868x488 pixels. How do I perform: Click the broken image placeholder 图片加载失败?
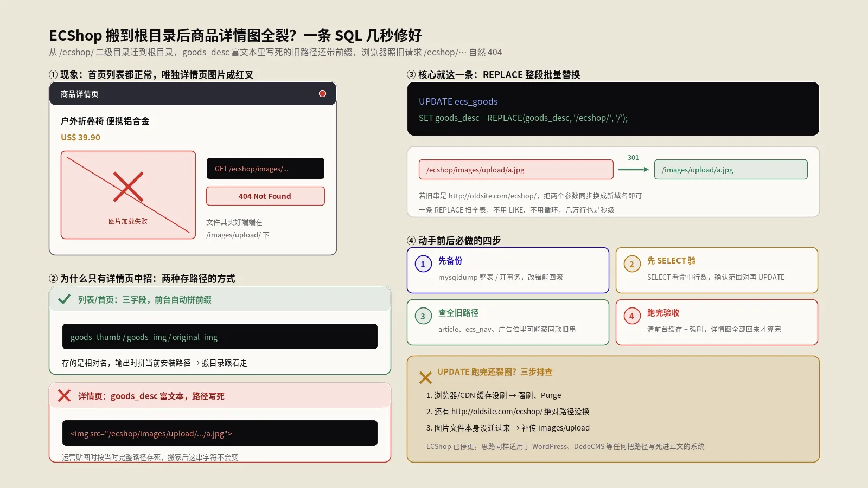[x=128, y=195]
